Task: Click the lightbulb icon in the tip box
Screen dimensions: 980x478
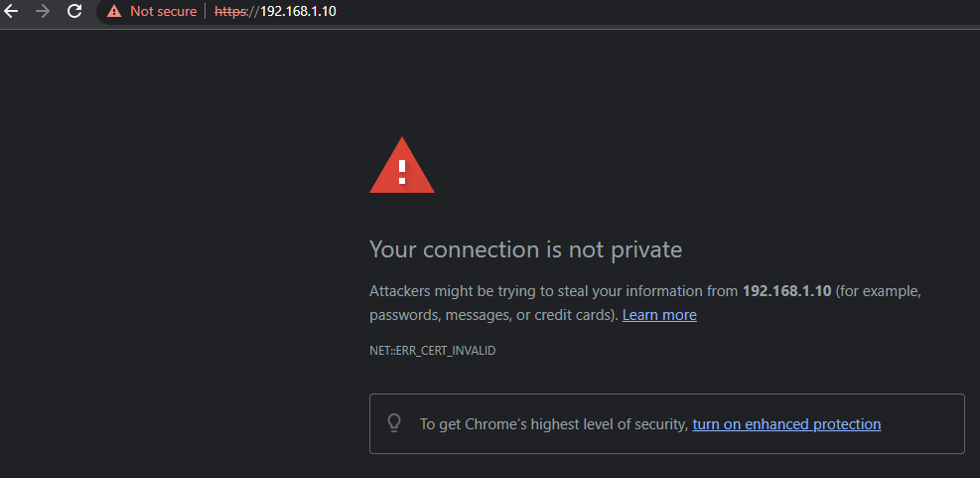Action: pyautogui.click(x=394, y=423)
